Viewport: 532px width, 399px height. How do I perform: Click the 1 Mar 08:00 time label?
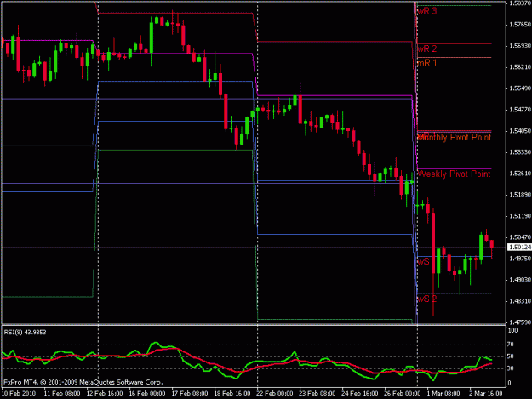[443, 394]
